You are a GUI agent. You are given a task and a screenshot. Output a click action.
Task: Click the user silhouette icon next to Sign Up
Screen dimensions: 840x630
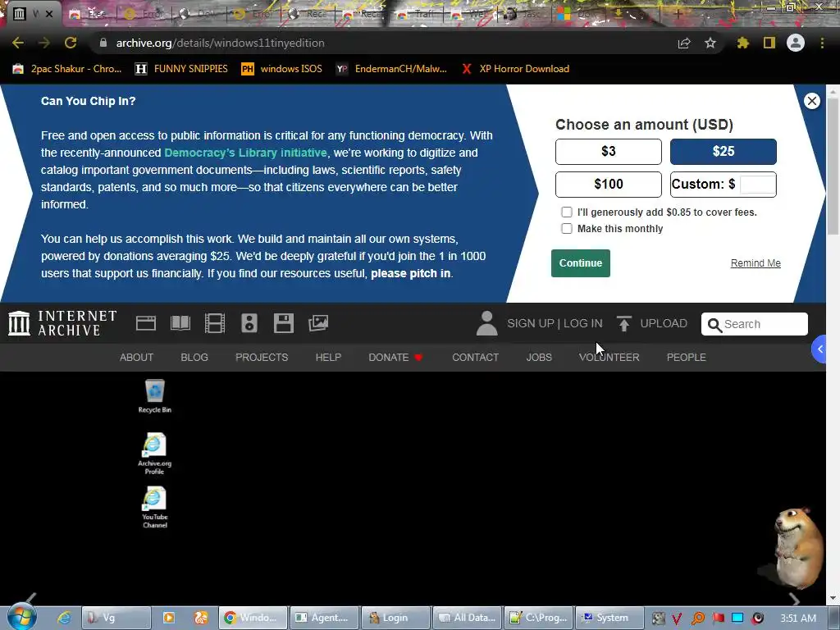click(x=487, y=323)
